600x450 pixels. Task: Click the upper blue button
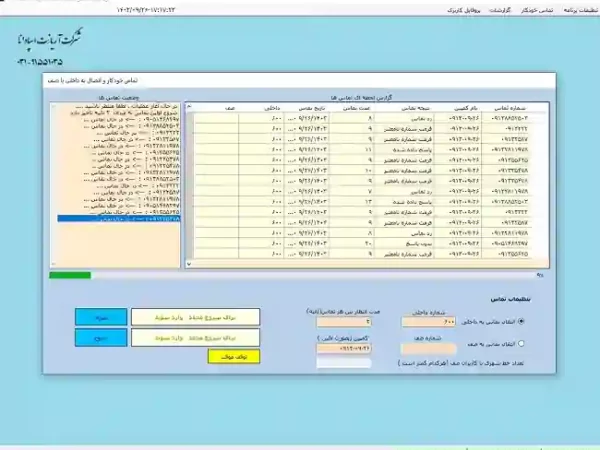(101, 317)
